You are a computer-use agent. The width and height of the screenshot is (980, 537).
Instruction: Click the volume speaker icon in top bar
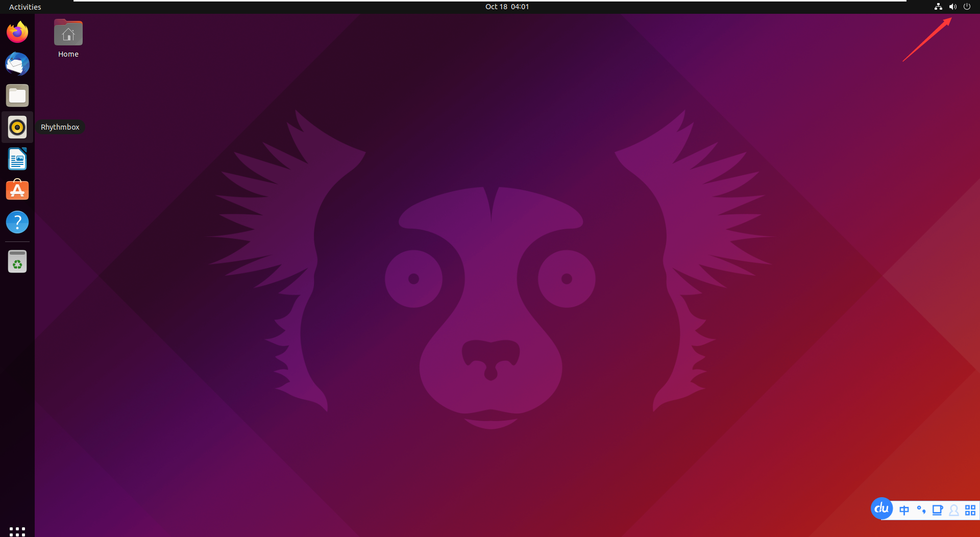coord(952,7)
